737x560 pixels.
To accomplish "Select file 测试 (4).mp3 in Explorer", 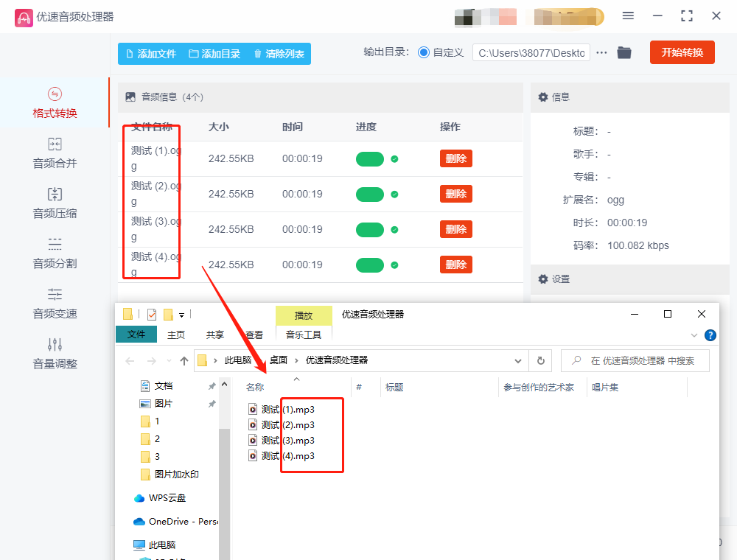I will (282, 455).
